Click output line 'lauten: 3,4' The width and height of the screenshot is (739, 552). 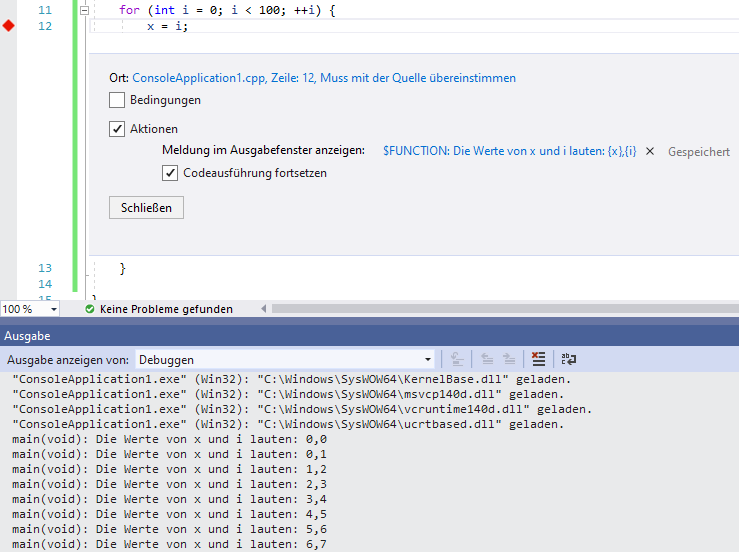[169, 499]
